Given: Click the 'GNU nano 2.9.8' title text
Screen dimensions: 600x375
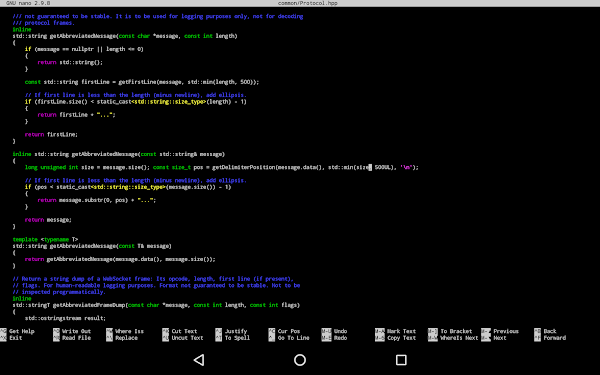Looking at the screenshot, I should click(28, 3).
